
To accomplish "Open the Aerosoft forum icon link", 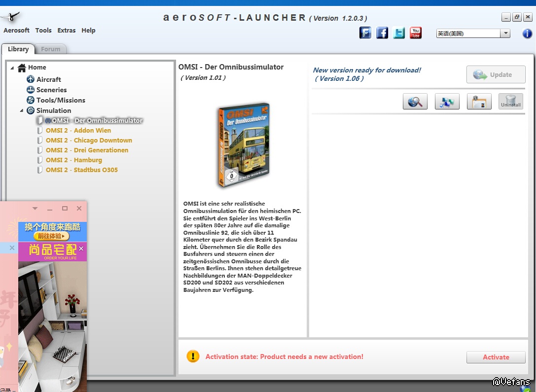I will click(365, 33).
